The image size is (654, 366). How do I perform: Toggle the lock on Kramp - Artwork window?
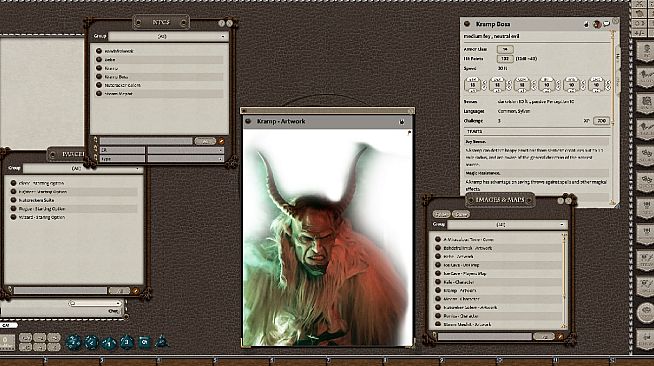[402, 122]
